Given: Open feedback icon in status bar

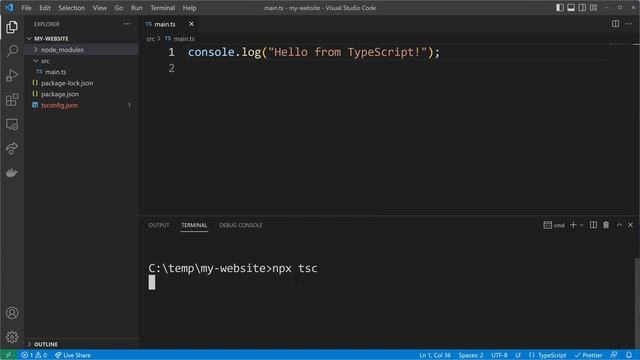Looking at the screenshot, I should coord(613,355).
